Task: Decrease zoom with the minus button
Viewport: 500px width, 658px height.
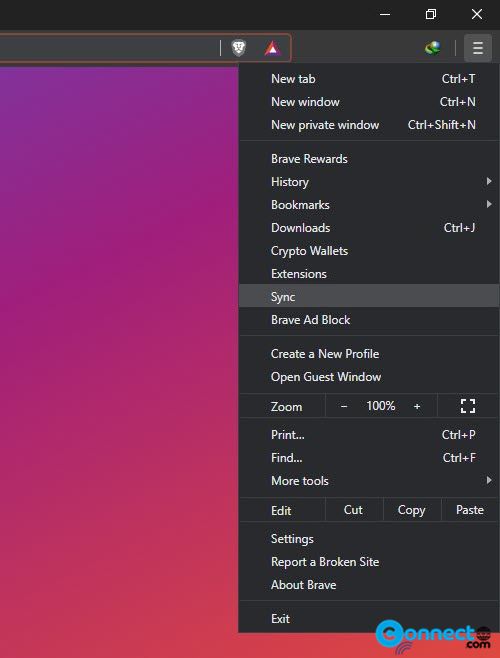Action: pos(344,406)
